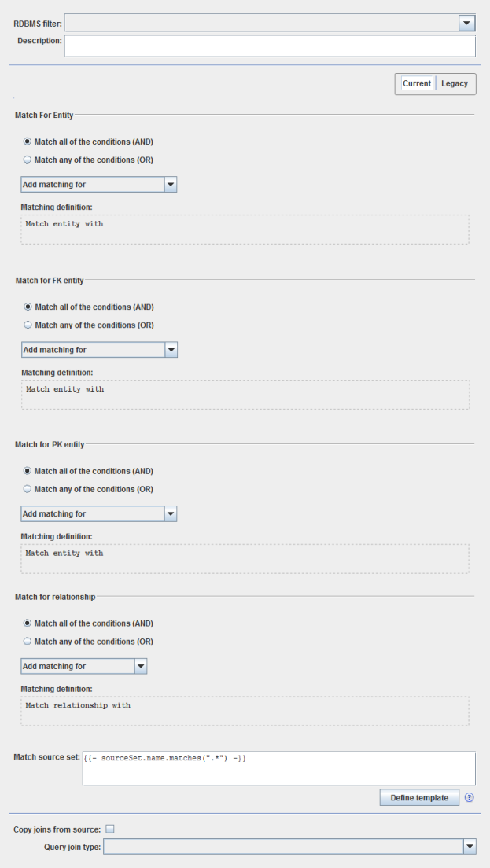Viewport: 490px width, 868px height.
Task: Select OR condition for FK entity
Action: pyautogui.click(x=28, y=325)
